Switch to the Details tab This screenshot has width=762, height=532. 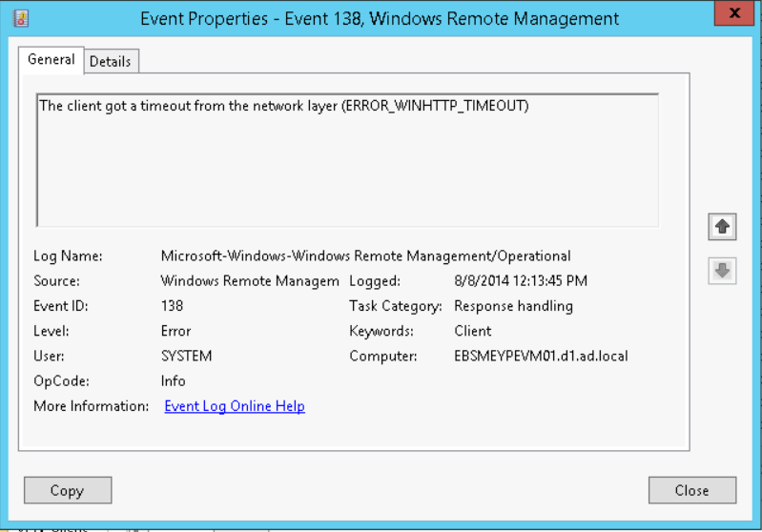click(x=110, y=61)
